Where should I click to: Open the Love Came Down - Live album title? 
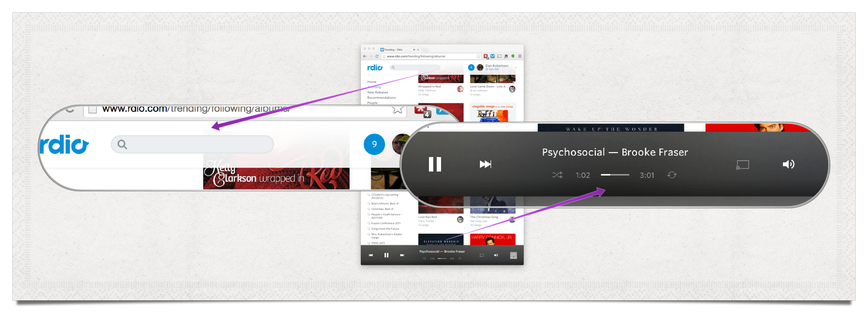tap(488, 87)
